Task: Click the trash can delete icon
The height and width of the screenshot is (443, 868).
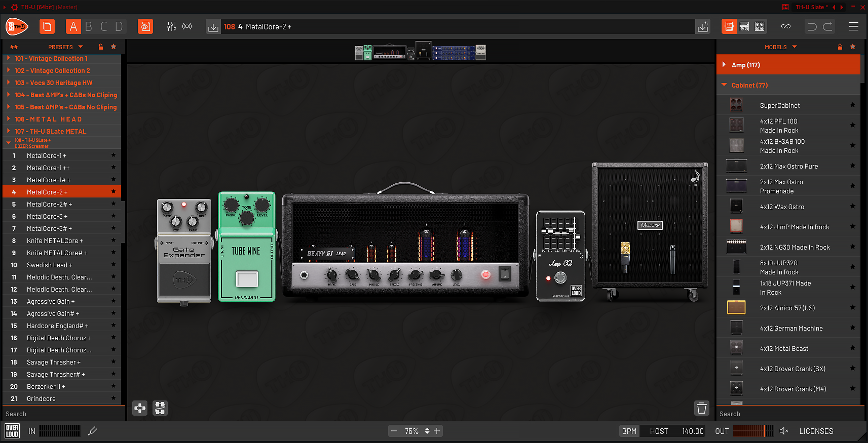Action: [702, 408]
